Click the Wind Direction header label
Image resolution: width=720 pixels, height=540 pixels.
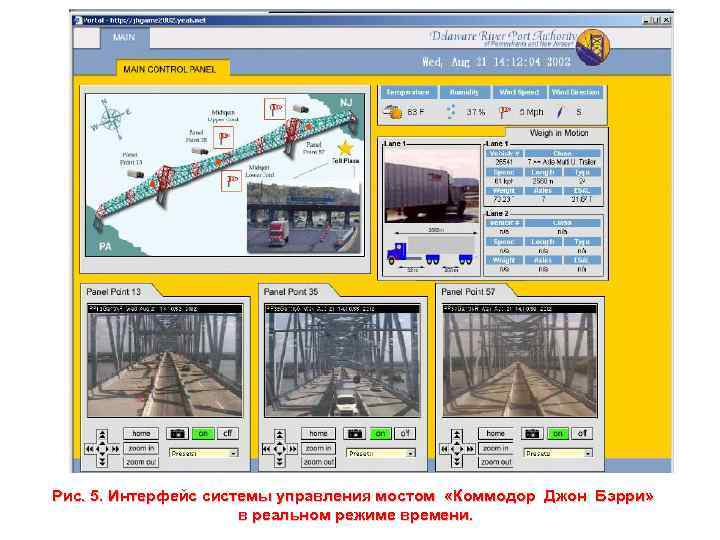tap(575, 92)
